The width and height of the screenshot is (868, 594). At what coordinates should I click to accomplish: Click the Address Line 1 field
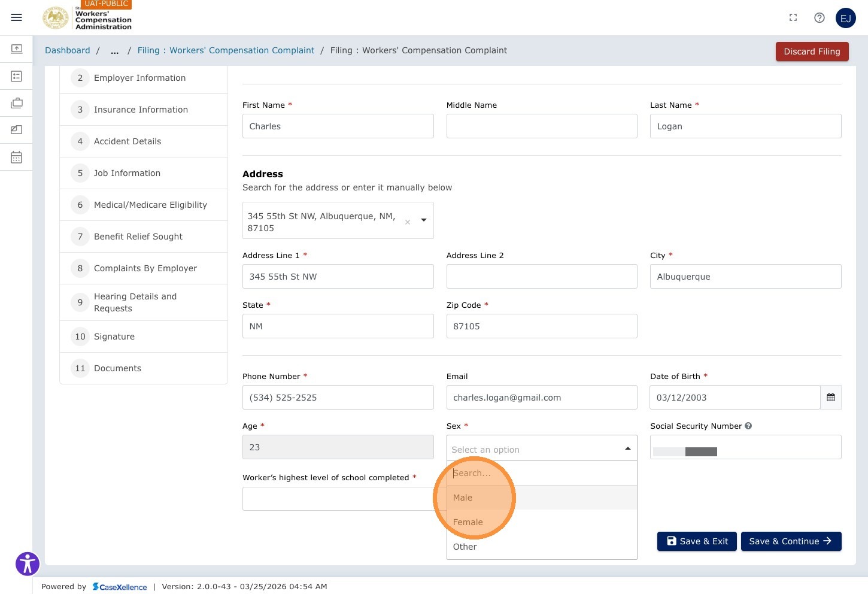tap(338, 277)
